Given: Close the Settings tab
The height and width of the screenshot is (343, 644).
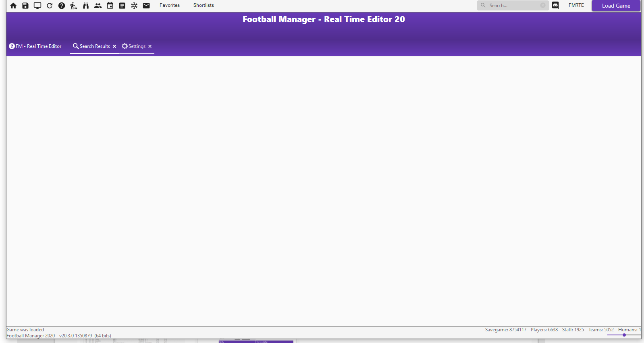Looking at the screenshot, I should pos(150,46).
